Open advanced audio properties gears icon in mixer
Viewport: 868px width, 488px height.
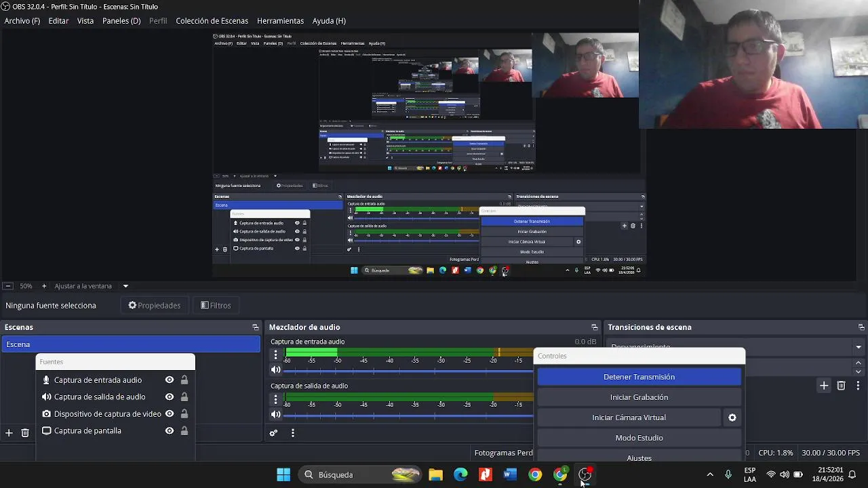pos(273,433)
